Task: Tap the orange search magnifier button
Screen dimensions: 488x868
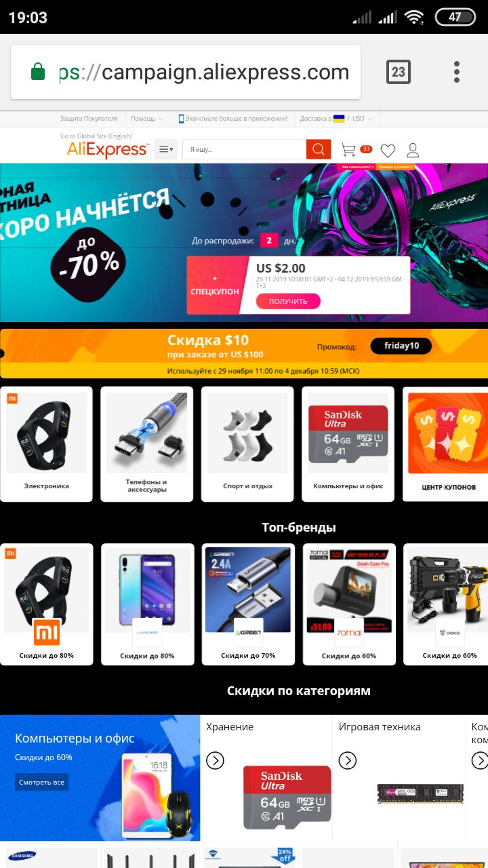Action: (x=319, y=149)
